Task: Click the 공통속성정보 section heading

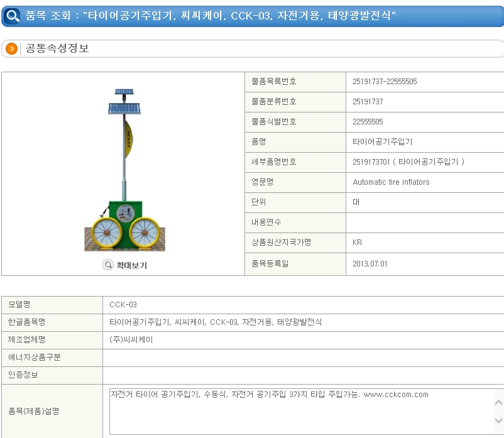Action: 57,48
